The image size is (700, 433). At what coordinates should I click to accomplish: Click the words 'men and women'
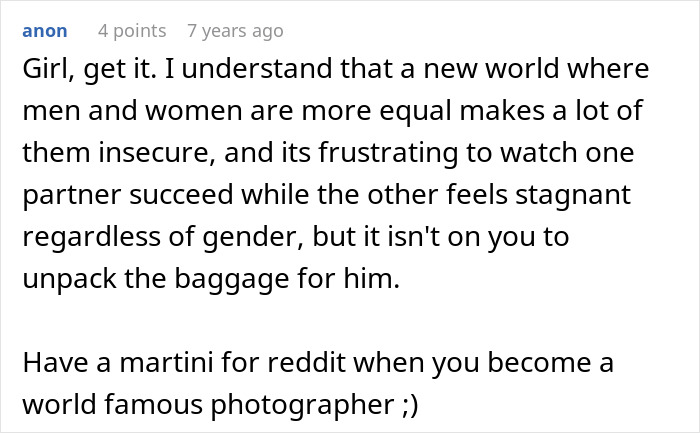(x=132, y=111)
